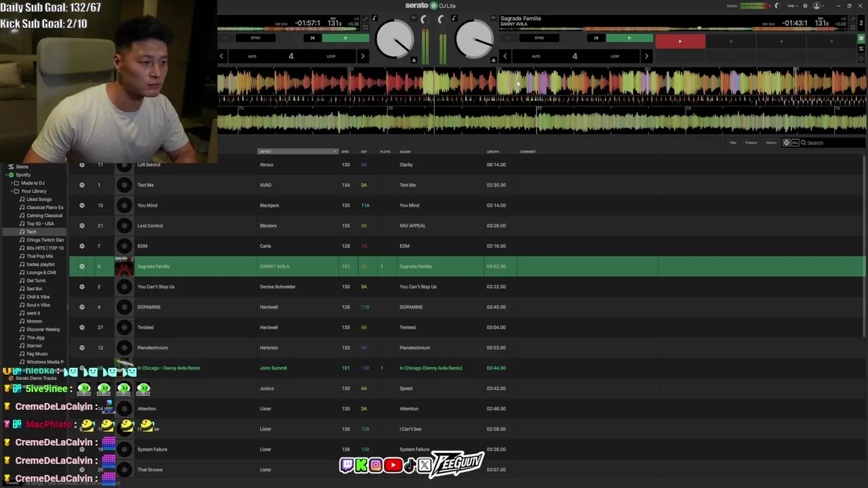Collapse the Your Library folder

coord(10,191)
